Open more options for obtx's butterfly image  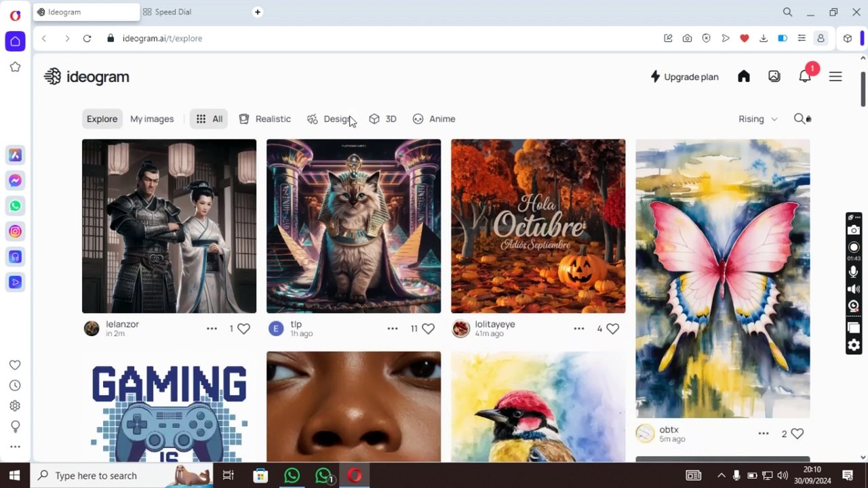point(764,434)
